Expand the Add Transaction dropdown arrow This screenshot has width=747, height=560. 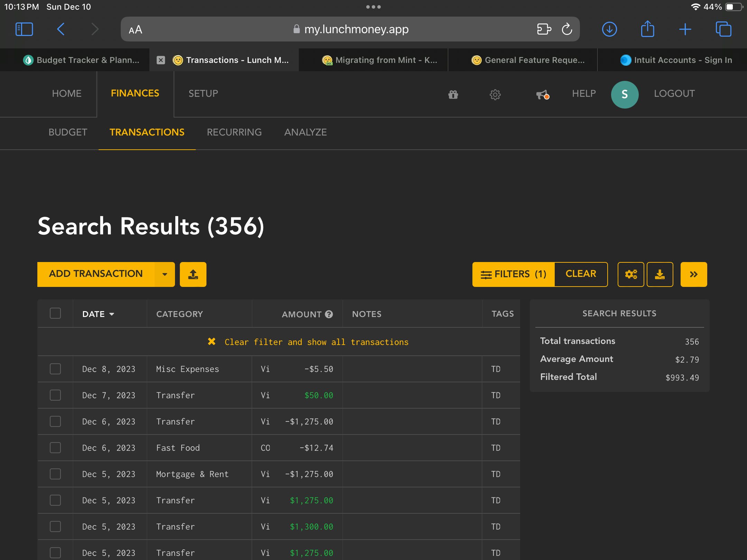coord(165,274)
